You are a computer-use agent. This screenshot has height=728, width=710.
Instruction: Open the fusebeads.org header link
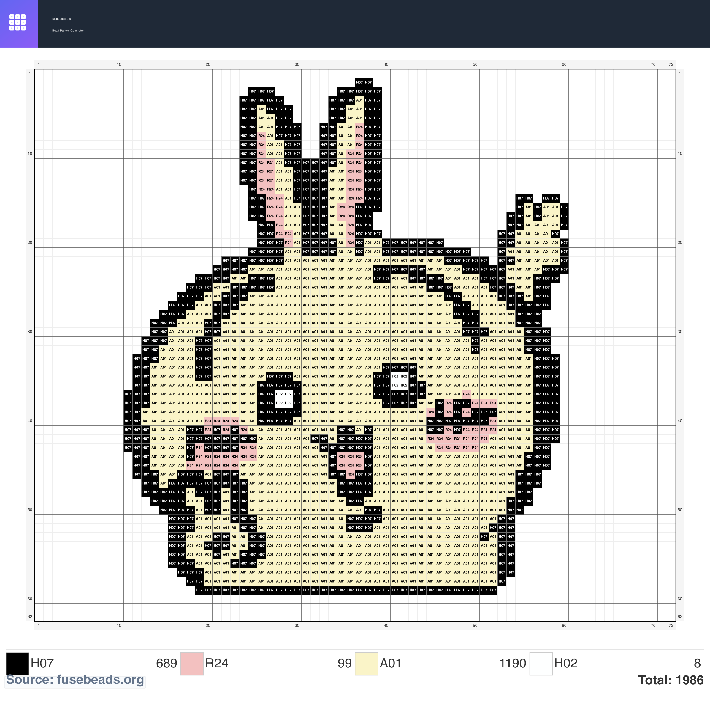point(61,19)
